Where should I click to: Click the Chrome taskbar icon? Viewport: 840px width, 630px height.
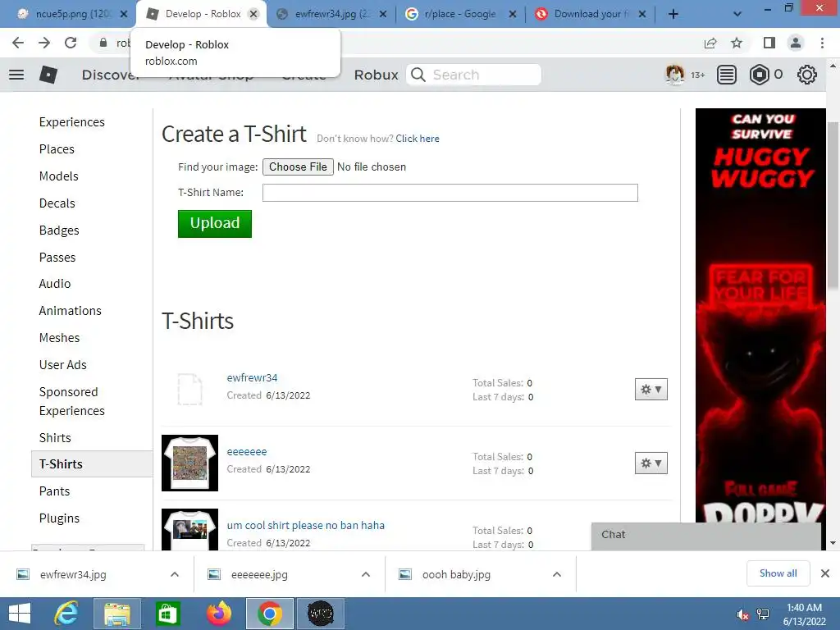pyautogui.click(x=269, y=614)
